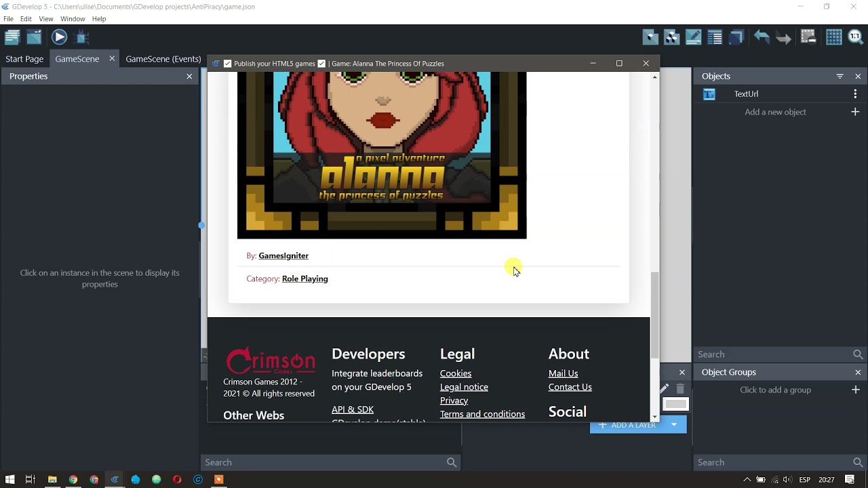Open Windows notification center icon

click(850, 480)
